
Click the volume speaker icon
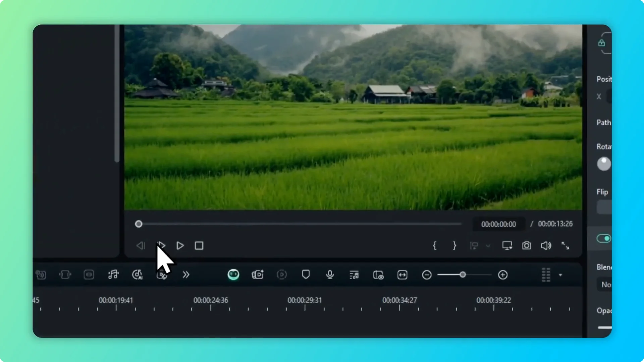tap(546, 246)
